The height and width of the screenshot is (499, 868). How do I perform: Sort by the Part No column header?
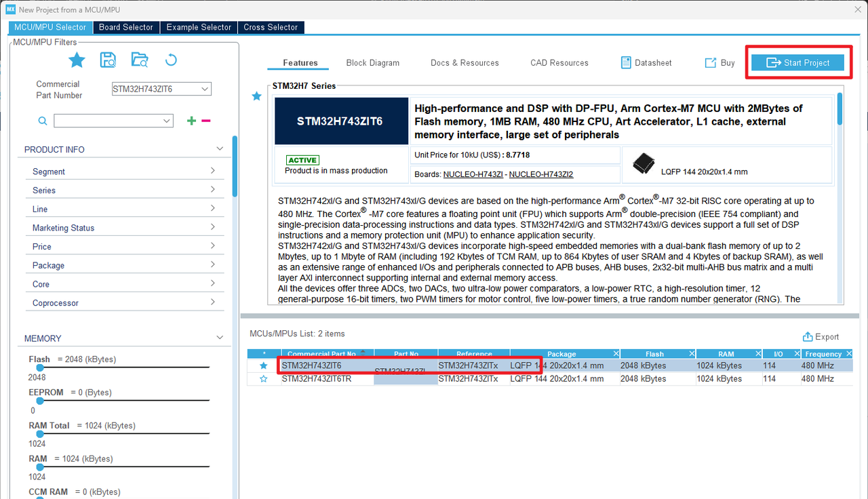coord(406,354)
